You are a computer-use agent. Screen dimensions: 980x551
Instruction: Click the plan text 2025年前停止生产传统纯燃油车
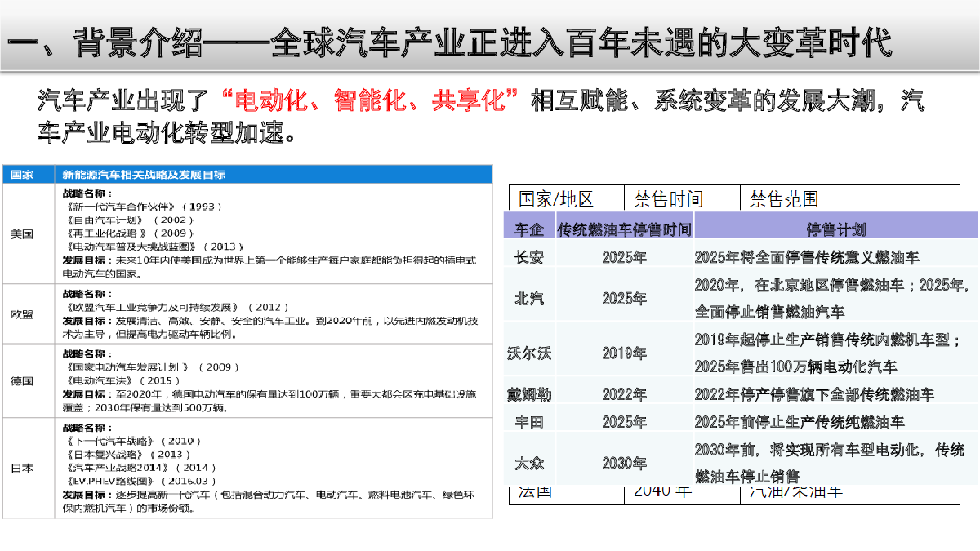tap(800, 422)
